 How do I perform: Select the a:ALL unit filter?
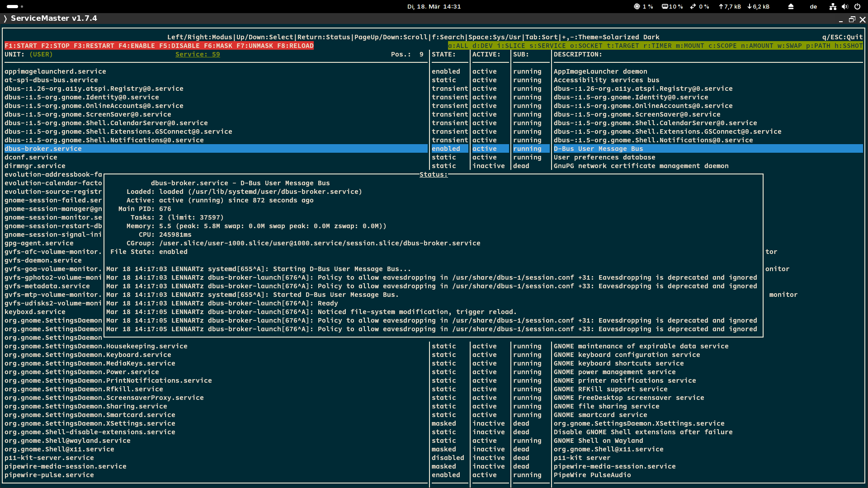[x=458, y=46]
